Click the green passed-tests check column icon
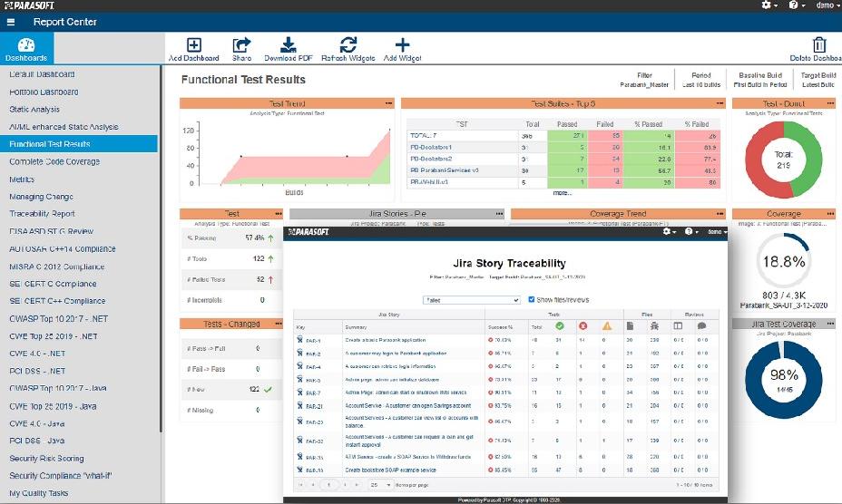842x504 pixels. click(x=560, y=325)
